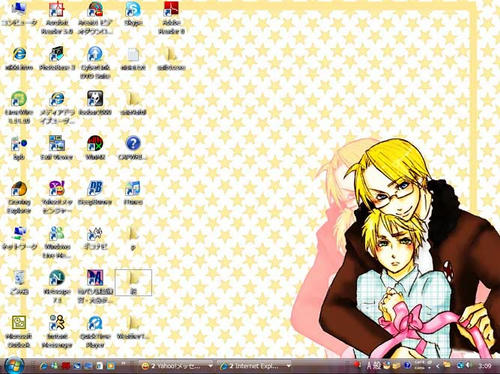Screen dimensions: 500x374
Task: Open the folder beside QuickTime Player
Action: pyautogui.click(x=133, y=327)
